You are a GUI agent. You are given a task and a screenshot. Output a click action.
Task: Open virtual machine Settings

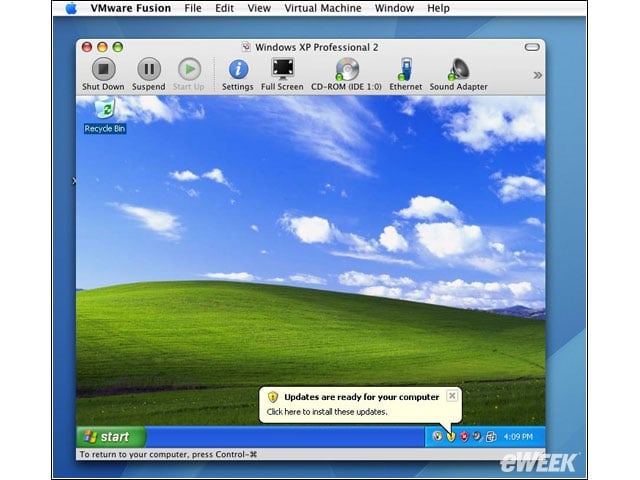click(238, 74)
